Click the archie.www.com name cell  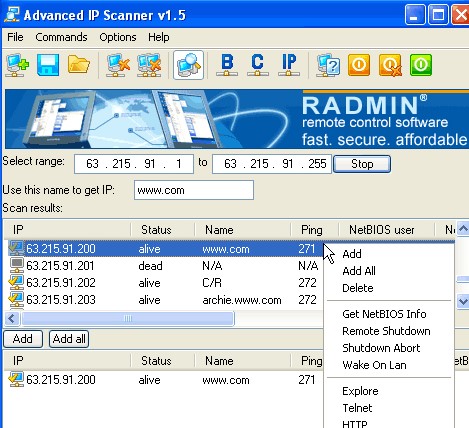click(x=242, y=300)
